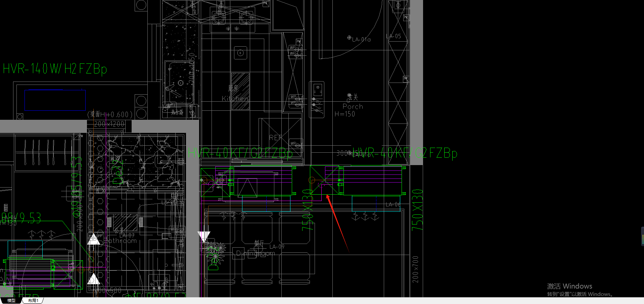Select the blue rectangle under HVR-140W label
The image size is (644, 304).
55,100
